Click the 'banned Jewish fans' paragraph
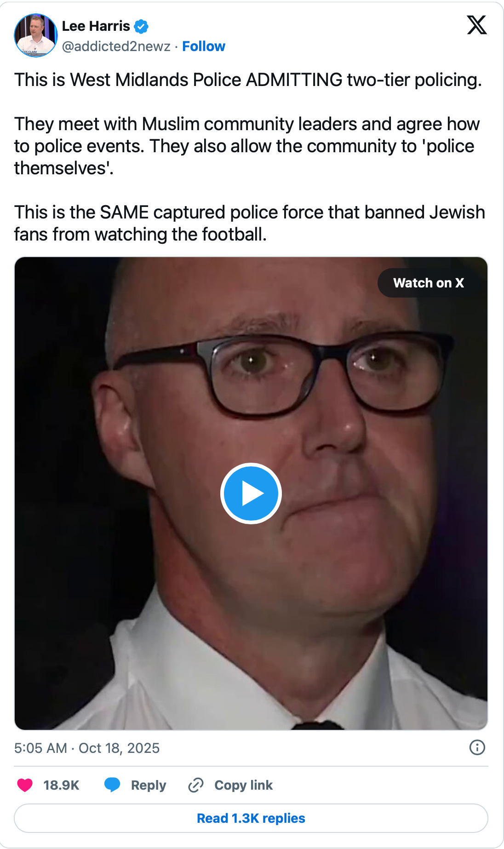Screen dimensions: 504x849 pos(250,224)
